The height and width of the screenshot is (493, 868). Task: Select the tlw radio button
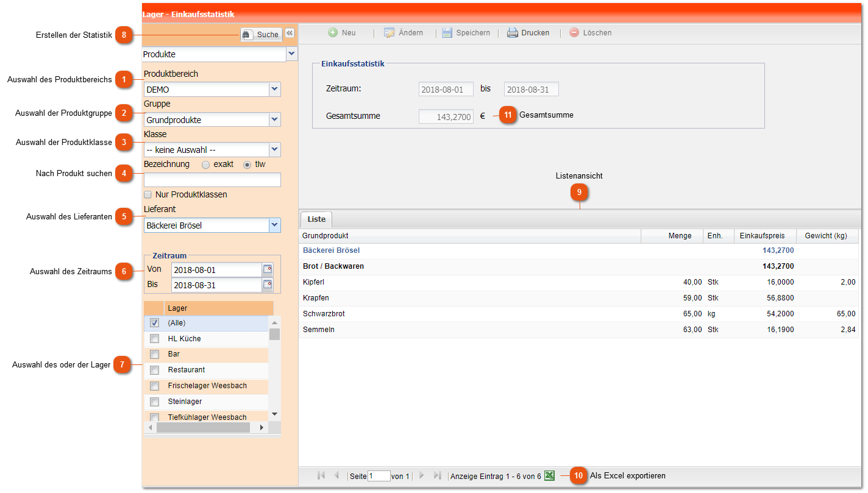[x=247, y=165]
